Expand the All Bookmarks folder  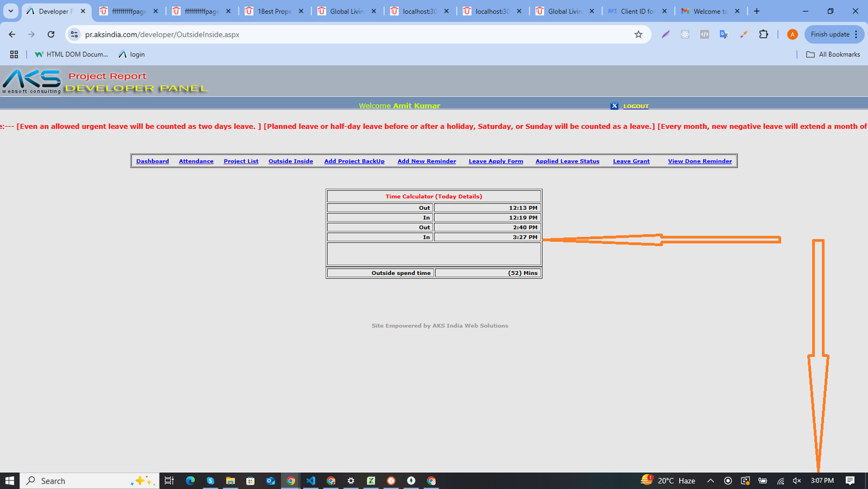pos(833,55)
